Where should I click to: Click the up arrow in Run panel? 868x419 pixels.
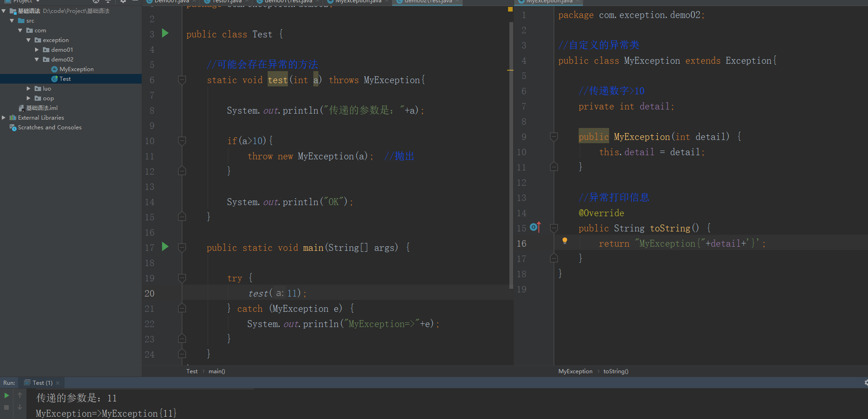(20, 395)
